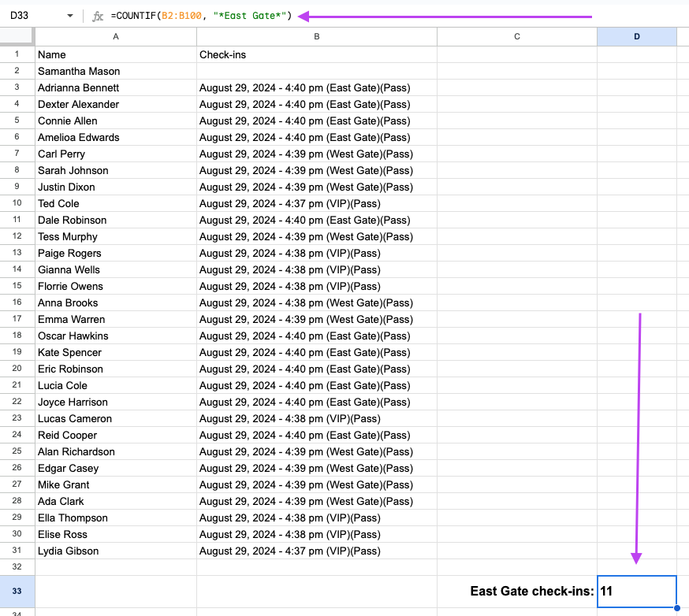The height and width of the screenshot is (616, 689).
Task: Select the highlighted column D header
Action: (636, 36)
